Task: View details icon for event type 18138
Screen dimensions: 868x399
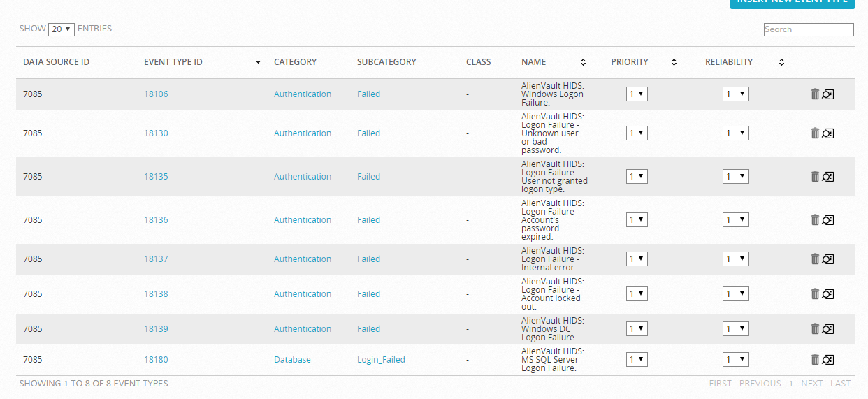Action: tap(828, 294)
